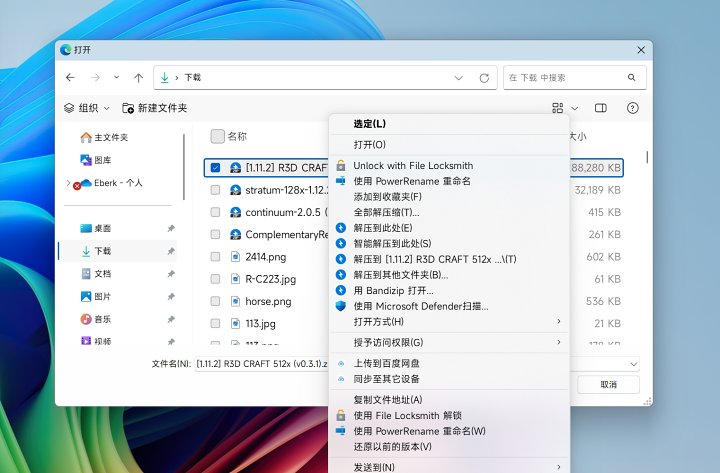Click the Bandizip open archive icon
Screen dimensions: 720x473
pos(341,290)
